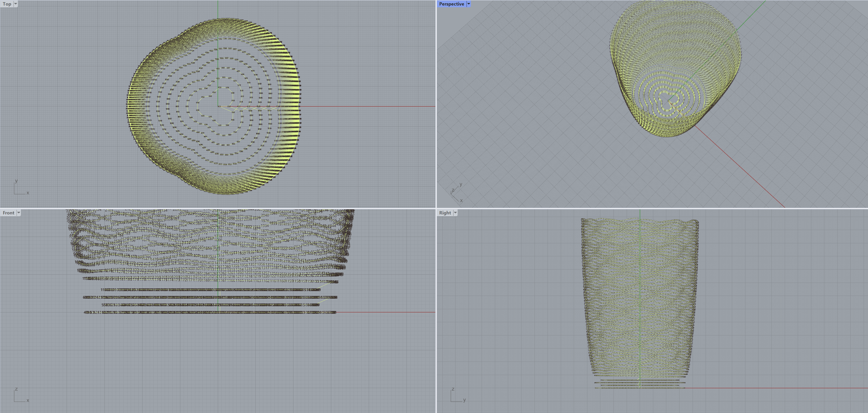Screen dimensions: 868x413
Task: Click the x axis label in Top viewport gizmo
Action: pyautogui.click(x=28, y=193)
